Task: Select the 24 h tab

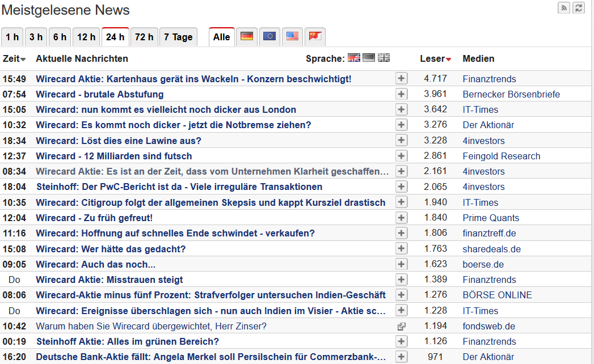Action: pyautogui.click(x=115, y=37)
